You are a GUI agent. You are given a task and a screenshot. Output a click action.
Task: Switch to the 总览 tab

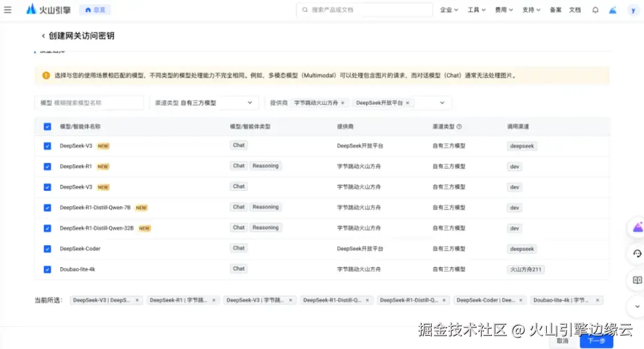(95, 9)
